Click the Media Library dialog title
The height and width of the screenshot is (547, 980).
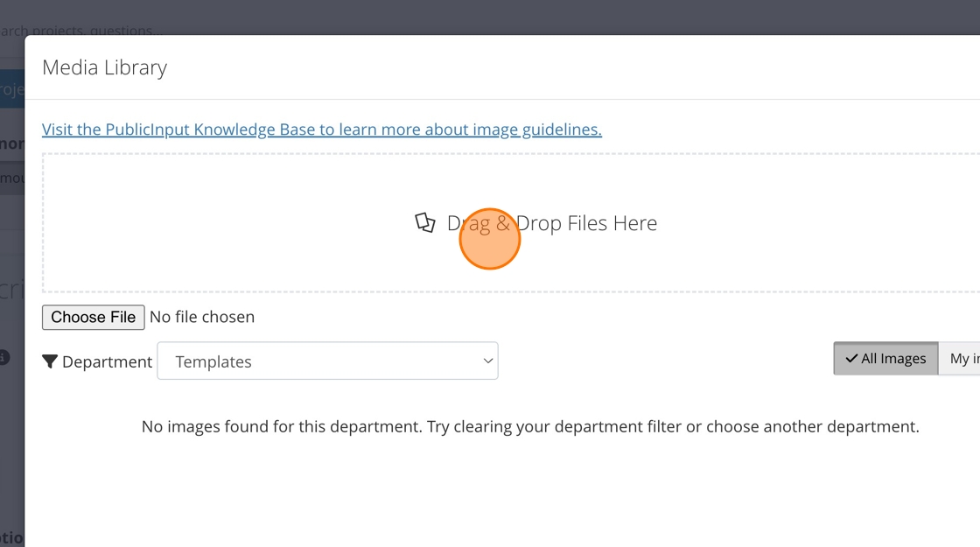[104, 67]
